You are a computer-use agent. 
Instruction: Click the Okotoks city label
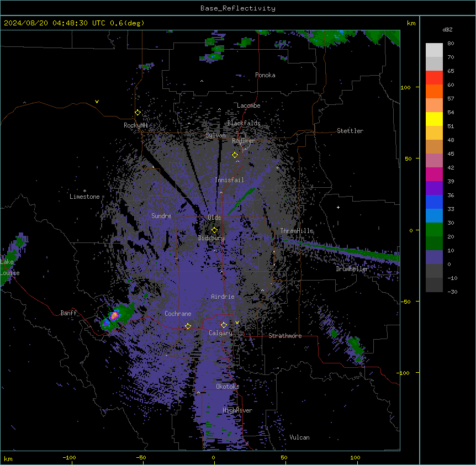[228, 387]
